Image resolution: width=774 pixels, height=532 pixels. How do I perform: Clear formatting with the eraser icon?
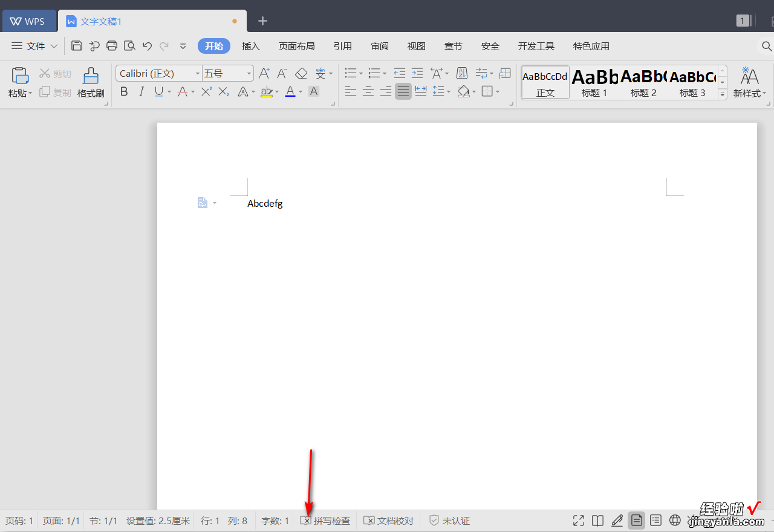301,74
